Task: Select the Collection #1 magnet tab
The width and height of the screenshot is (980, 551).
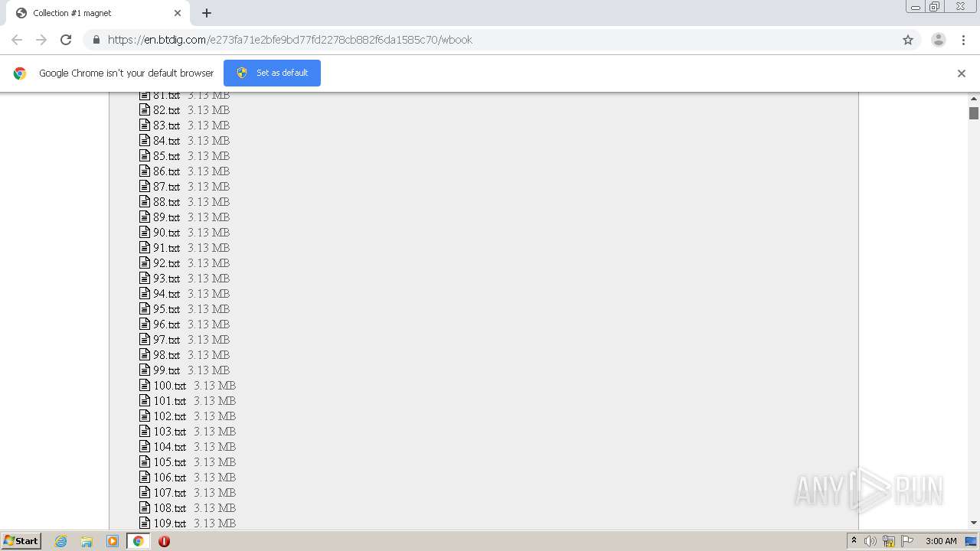Action: [x=97, y=13]
